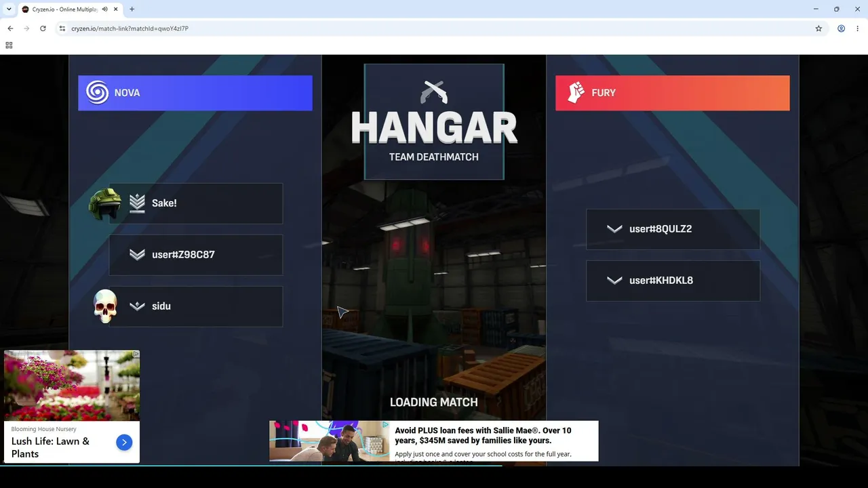Image resolution: width=868 pixels, height=488 pixels.
Task: Click the LOADING MATCH status text
Action: 434,402
